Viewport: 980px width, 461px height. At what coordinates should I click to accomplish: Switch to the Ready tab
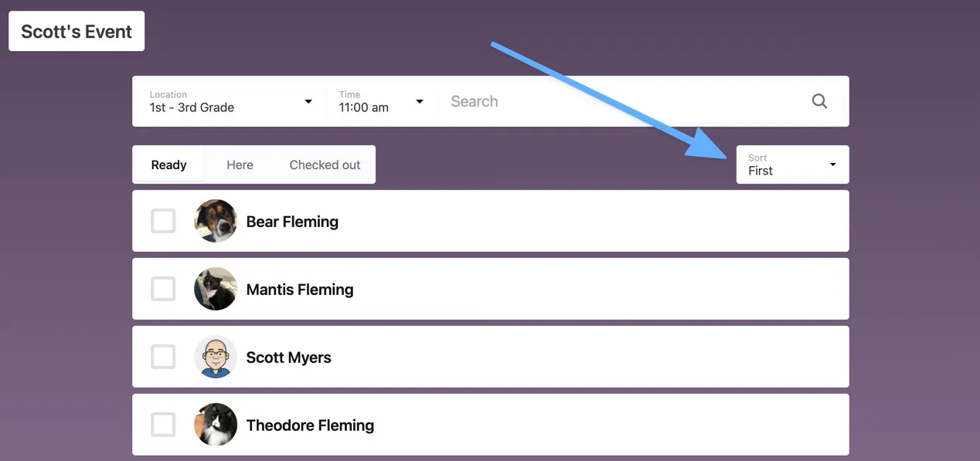tap(169, 164)
